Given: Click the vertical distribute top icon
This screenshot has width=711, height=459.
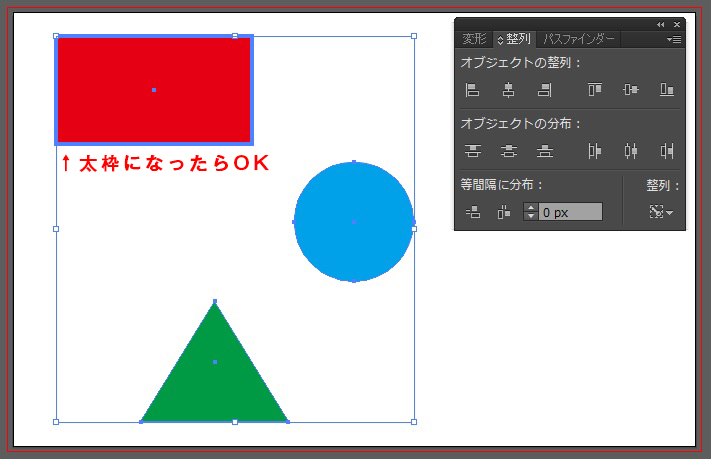Looking at the screenshot, I should coord(473,151).
